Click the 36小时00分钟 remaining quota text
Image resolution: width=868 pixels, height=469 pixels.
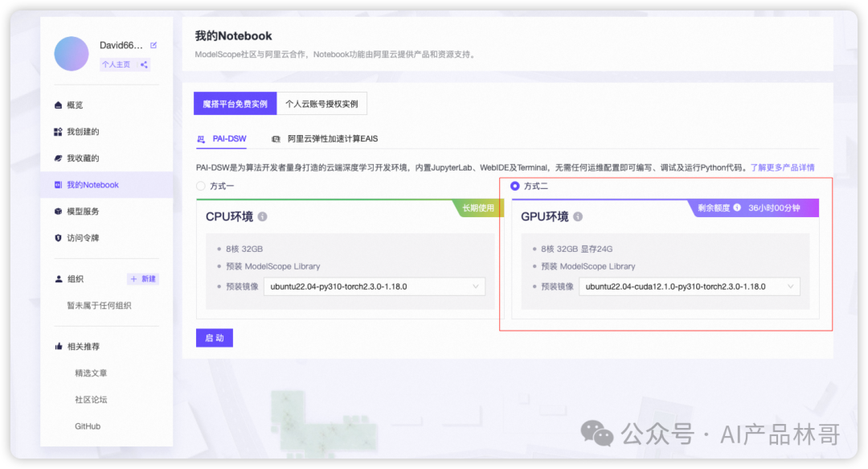pyautogui.click(x=774, y=208)
